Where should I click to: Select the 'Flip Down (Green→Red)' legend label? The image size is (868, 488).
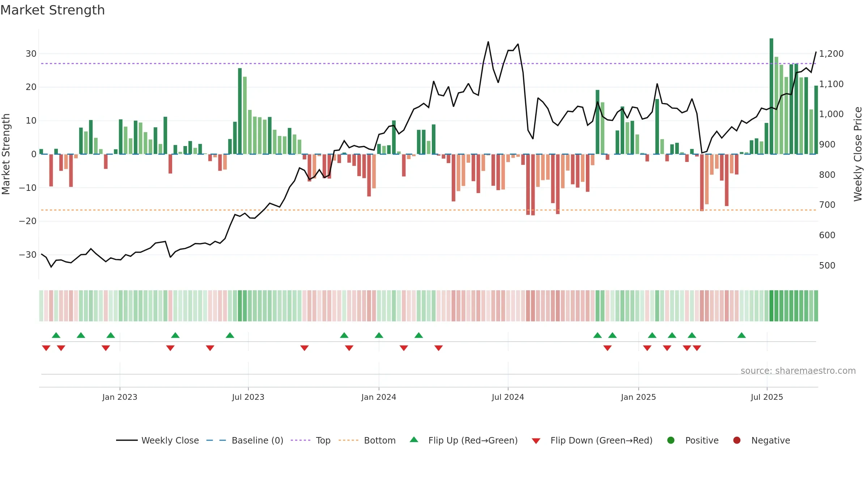click(x=601, y=440)
